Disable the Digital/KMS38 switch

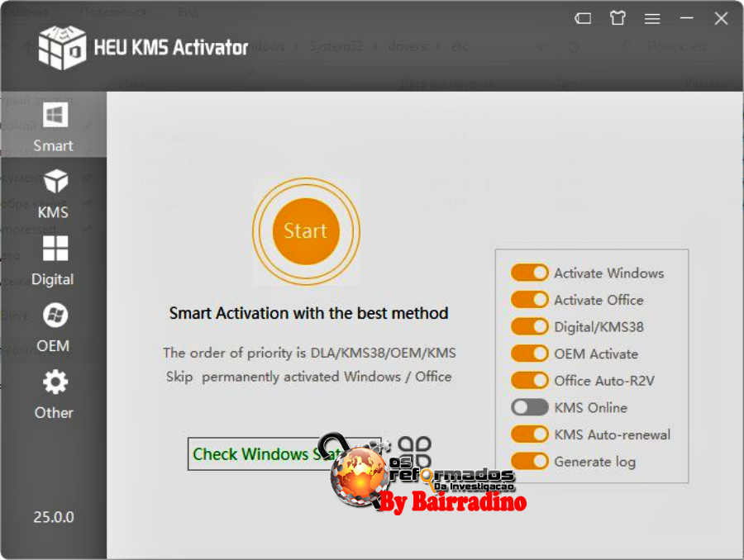530,327
